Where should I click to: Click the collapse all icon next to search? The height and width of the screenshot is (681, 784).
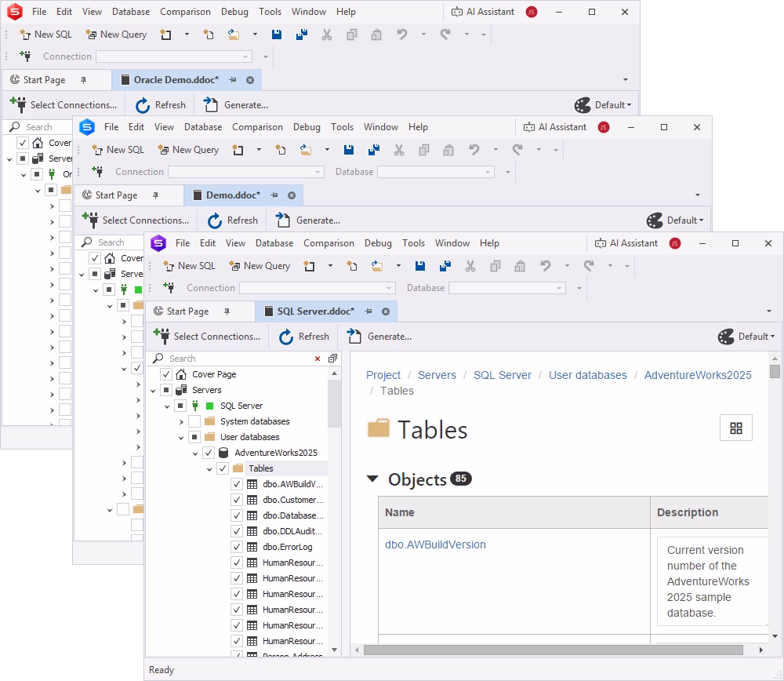pos(332,359)
